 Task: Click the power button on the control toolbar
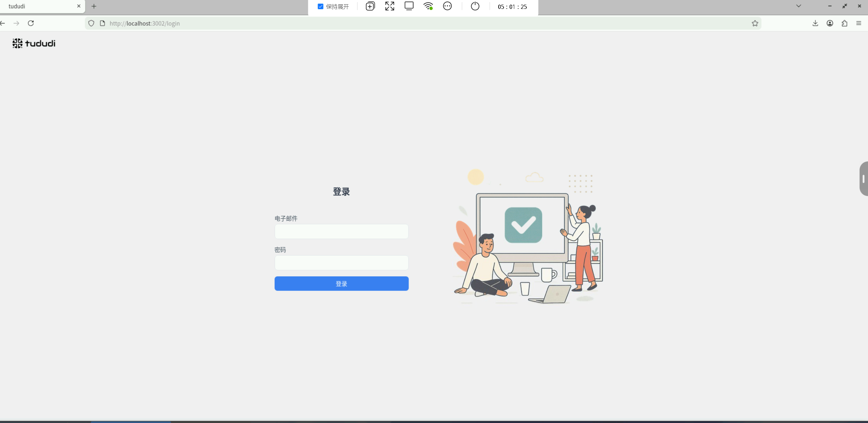475,6
